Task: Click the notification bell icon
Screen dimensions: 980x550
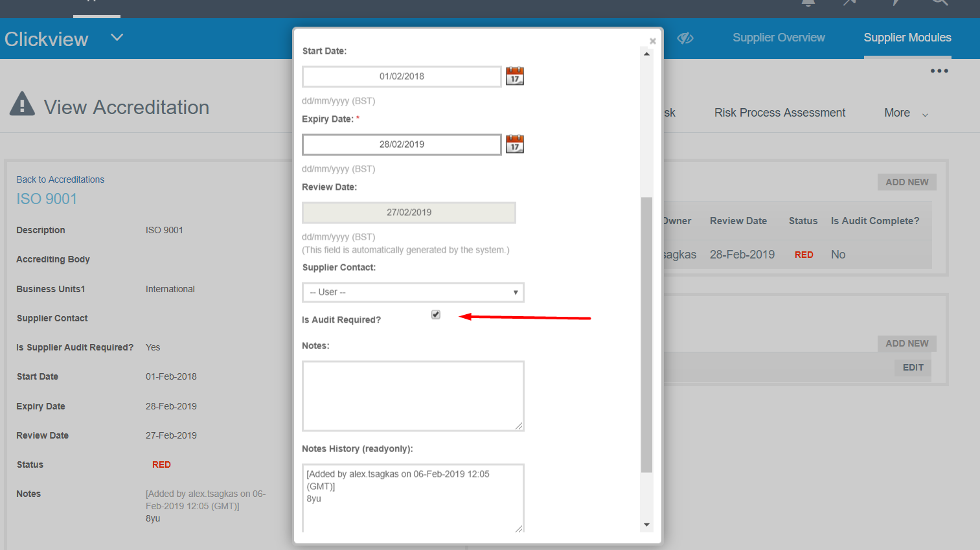Action: click(808, 3)
